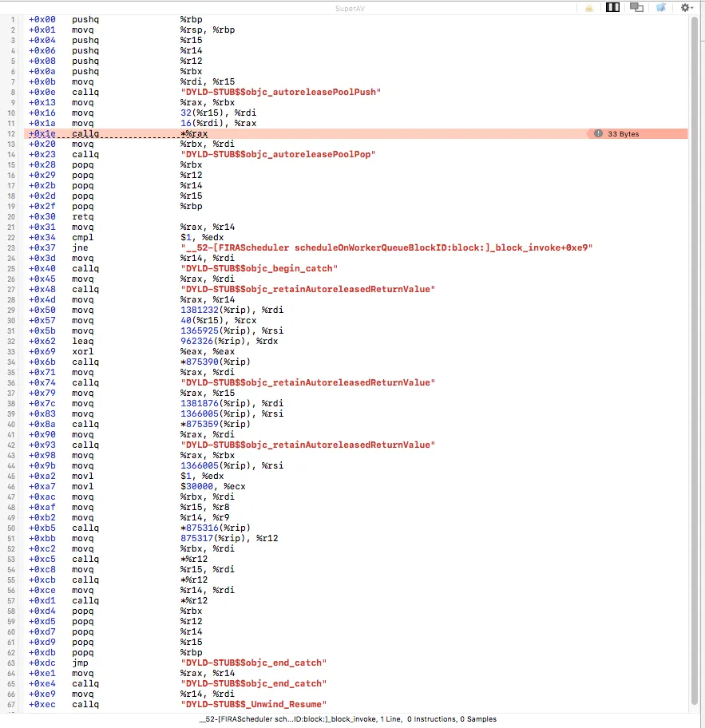Click operand 1381876(%rip), %rdi
The height and width of the screenshot is (728, 705).
232,403
